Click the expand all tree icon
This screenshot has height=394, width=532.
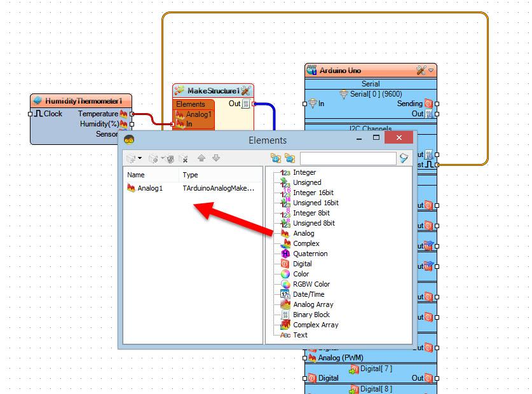click(275, 158)
